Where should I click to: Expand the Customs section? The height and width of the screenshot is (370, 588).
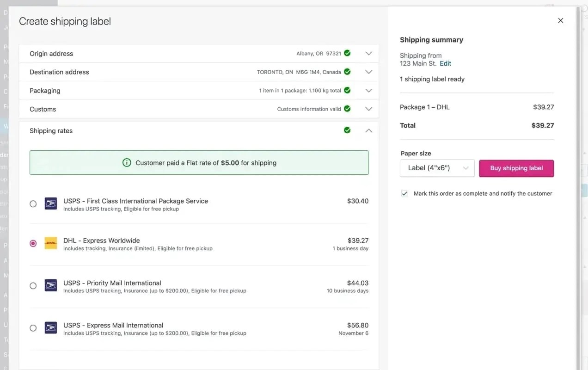pyautogui.click(x=368, y=109)
